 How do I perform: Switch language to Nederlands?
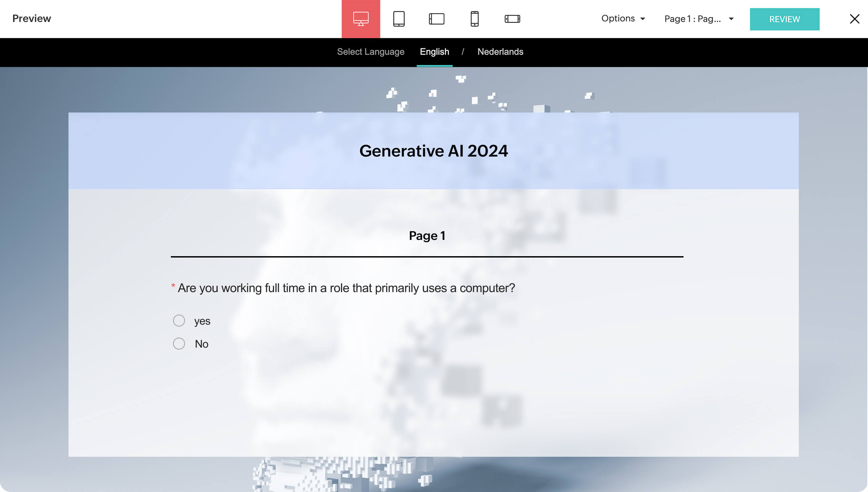[500, 52]
